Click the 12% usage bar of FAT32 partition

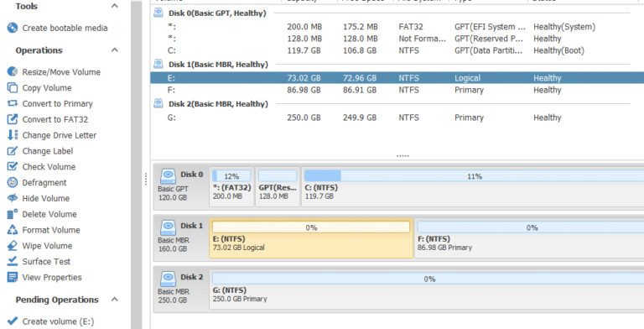pyautogui.click(x=231, y=176)
